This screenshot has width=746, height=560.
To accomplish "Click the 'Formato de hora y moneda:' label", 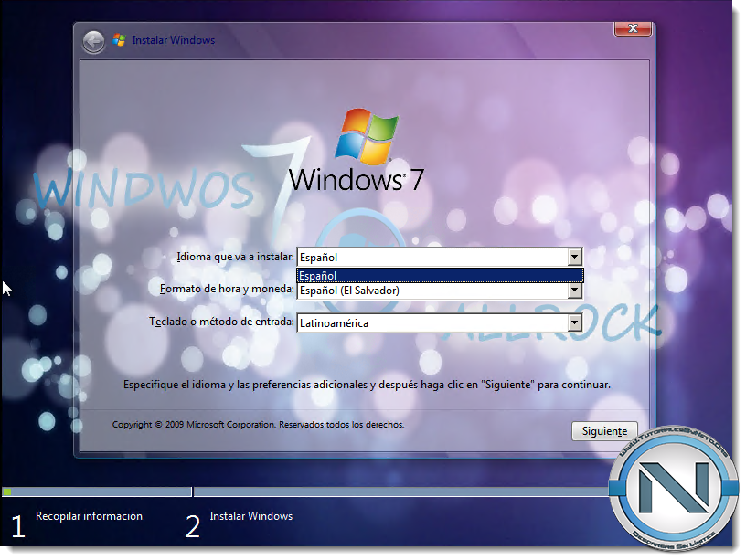I will pyautogui.click(x=227, y=289).
